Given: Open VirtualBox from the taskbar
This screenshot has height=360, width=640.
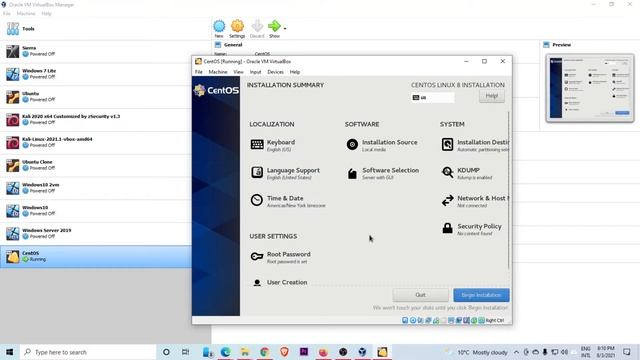Looking at the screenshot, I should coord(362,352).
